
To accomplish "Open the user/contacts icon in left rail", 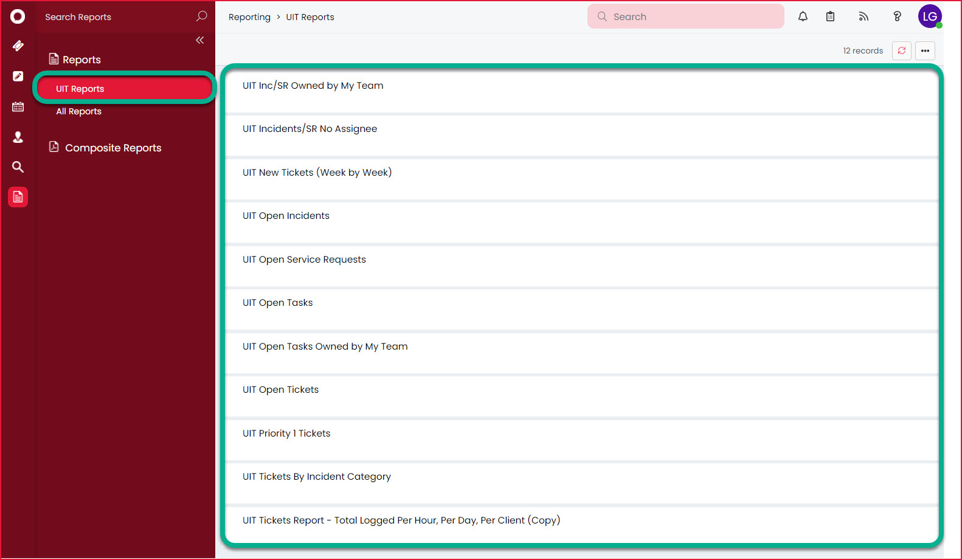I will click(x=18, y=137).
